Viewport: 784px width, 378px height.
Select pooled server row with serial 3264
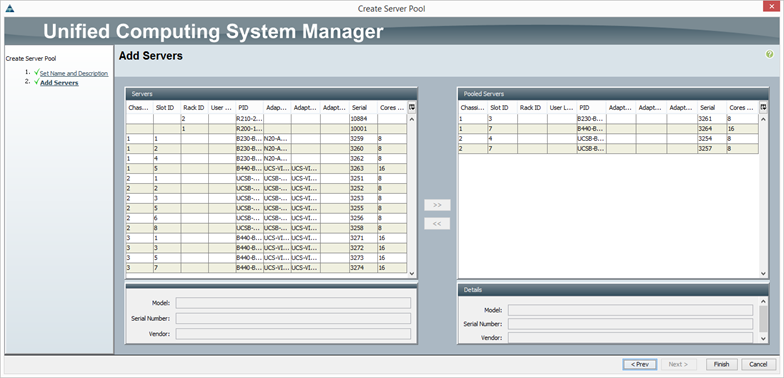point(608,129)
